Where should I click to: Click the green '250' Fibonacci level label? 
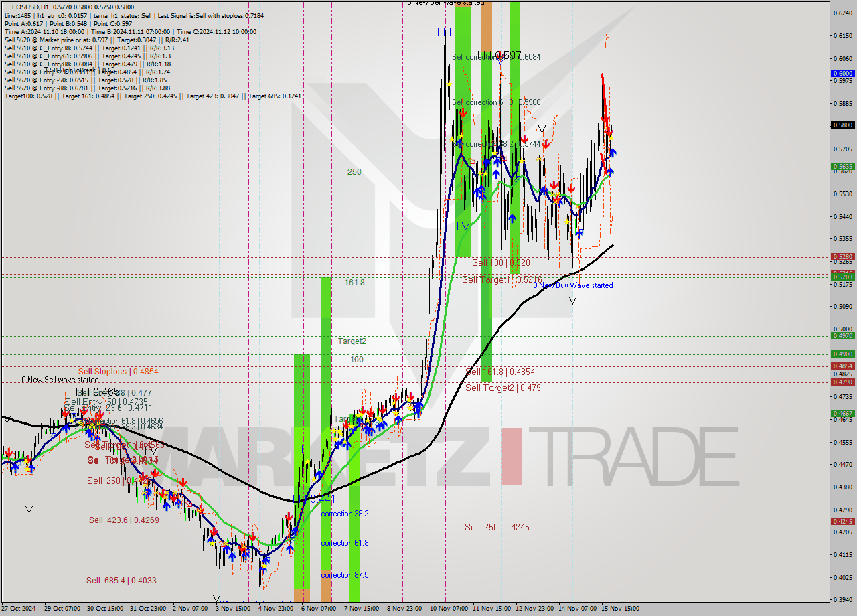(354, 172)
